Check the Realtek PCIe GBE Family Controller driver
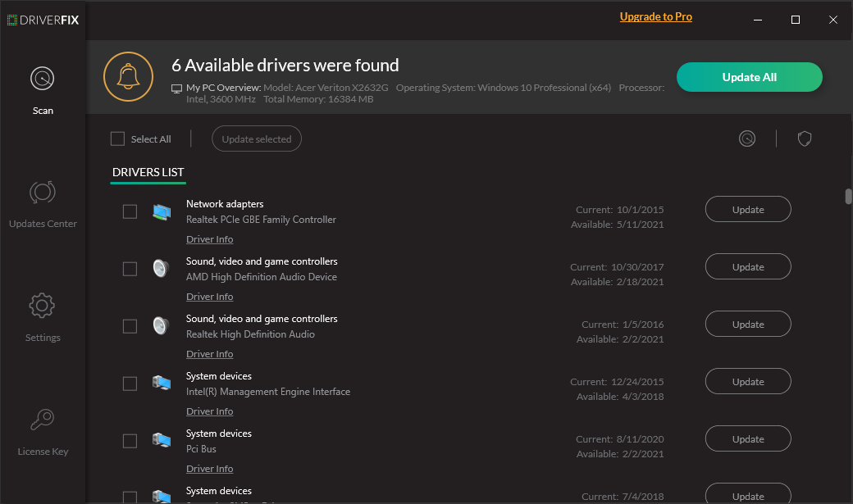 pos(129,211)
